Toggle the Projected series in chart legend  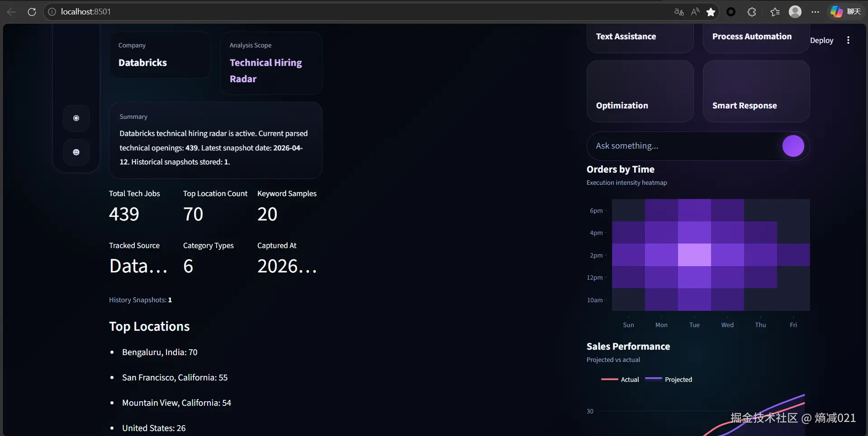click(669, 380)
